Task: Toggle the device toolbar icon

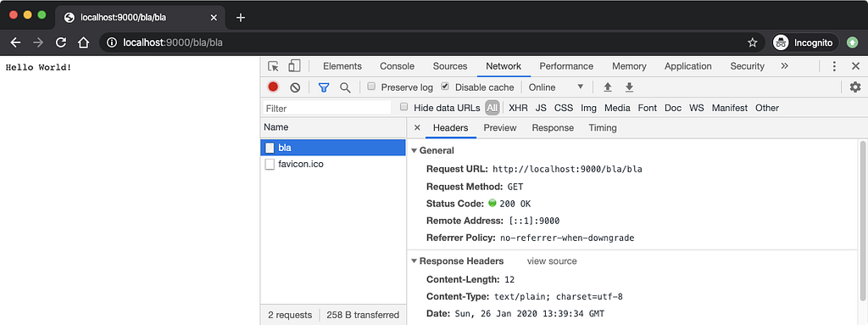Action: tap(294, 66)
